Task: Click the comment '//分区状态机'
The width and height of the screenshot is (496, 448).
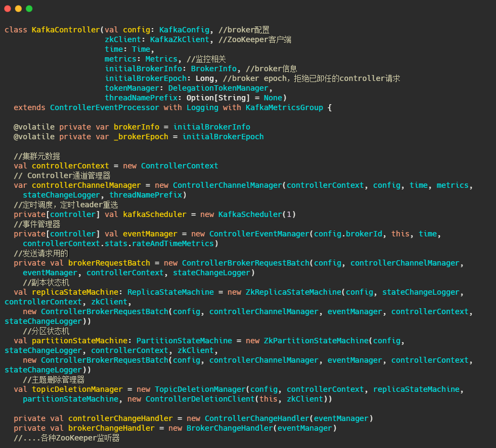Action: pyautogui.click(x=46, y=331)
